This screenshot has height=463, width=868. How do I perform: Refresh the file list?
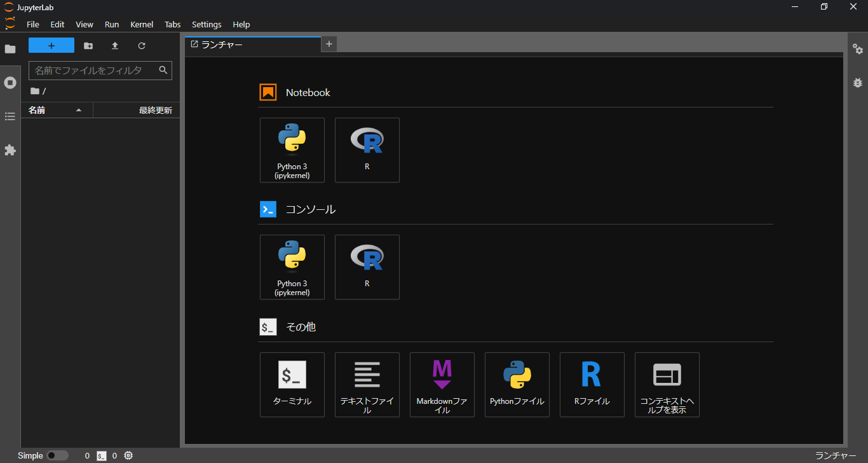(142, 46)
